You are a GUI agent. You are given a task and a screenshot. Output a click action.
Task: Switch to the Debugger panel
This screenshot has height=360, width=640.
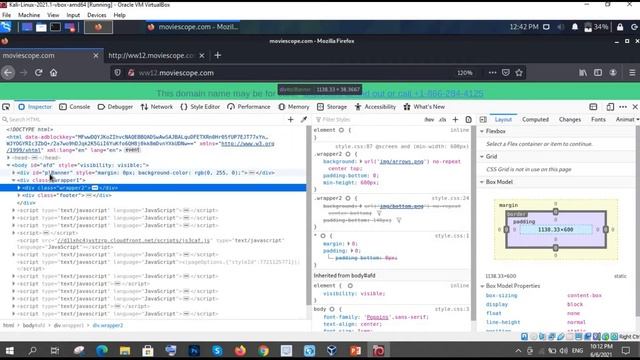tap(115, 107)
